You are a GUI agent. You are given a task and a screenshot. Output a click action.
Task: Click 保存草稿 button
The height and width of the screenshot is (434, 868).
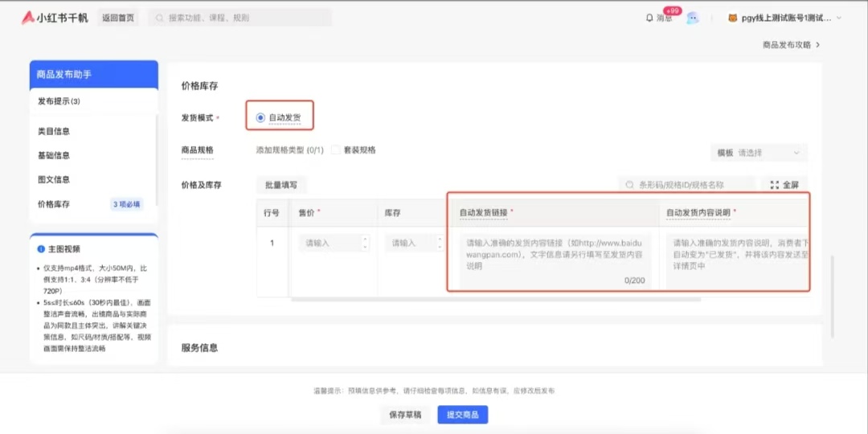coord(405,415)
